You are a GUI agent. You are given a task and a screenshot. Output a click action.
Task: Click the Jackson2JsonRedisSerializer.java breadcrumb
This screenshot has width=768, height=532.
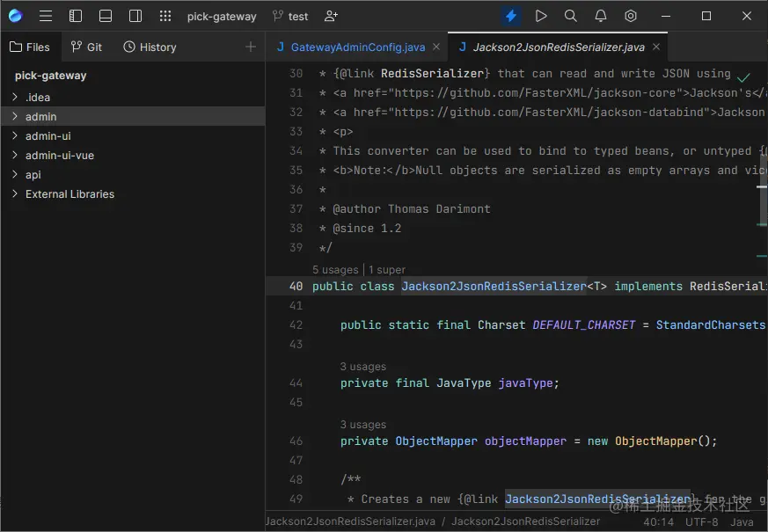click(351, 521)
